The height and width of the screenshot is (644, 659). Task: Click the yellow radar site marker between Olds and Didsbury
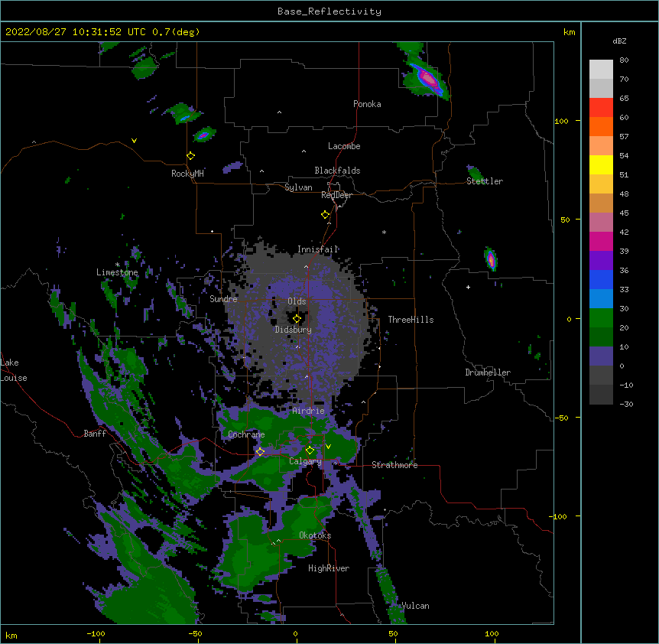[x=297, y=319]
